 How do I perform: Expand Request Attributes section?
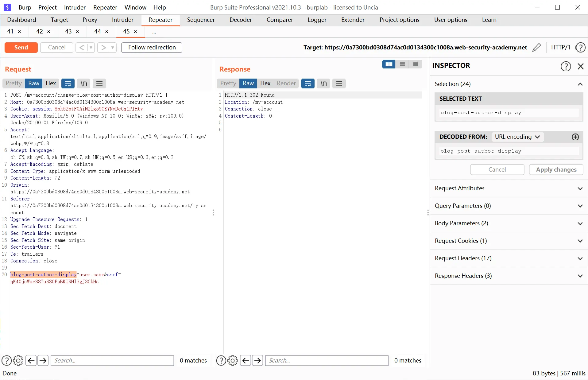point(509,188)
